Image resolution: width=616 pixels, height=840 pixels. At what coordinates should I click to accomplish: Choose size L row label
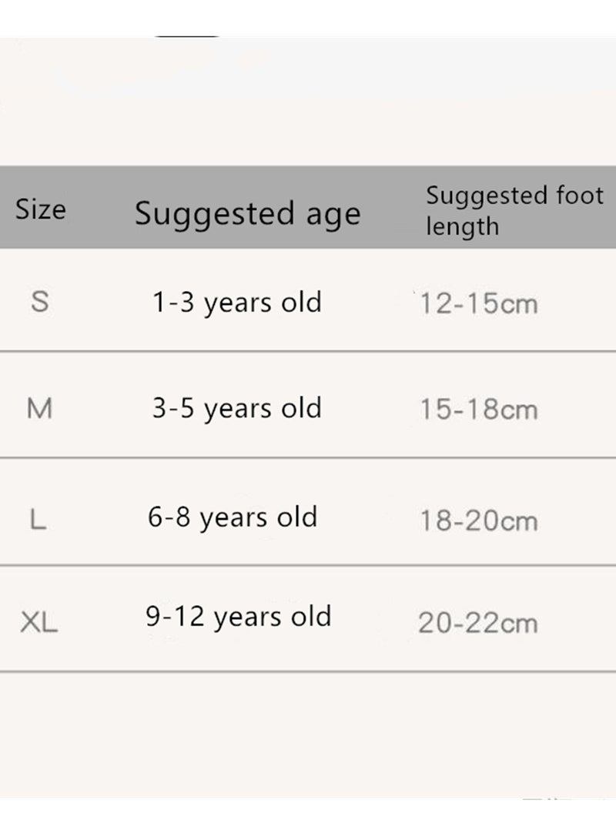click(x=38, y=520)
